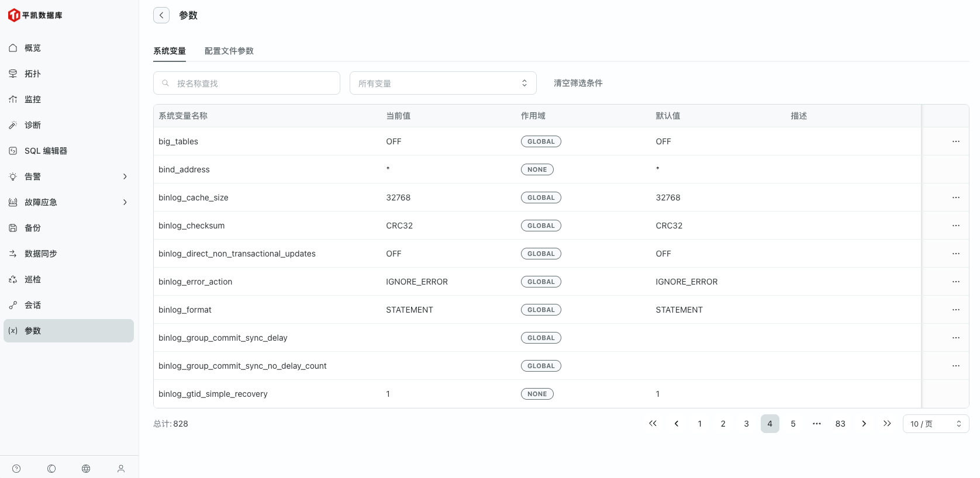Navigate to 监控 in the sidebar
The height and width of the screenshot is (478, 980).
(x=33, y=99)
